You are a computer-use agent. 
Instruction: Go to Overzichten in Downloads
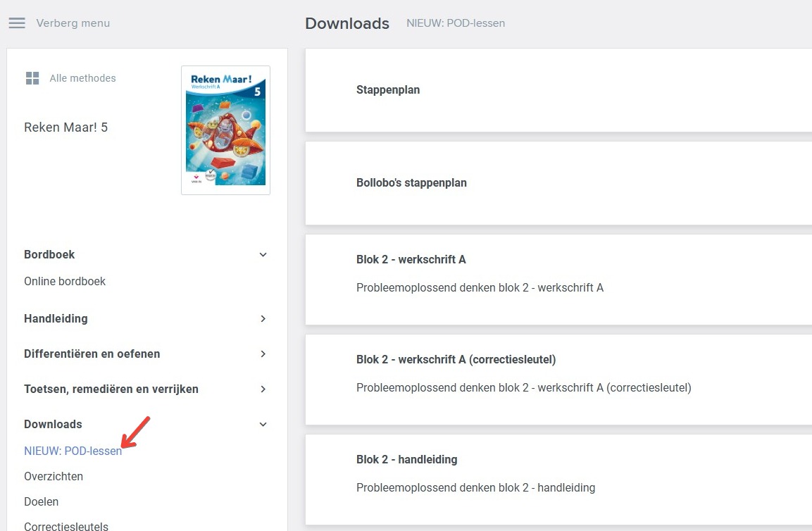(54, 477)
